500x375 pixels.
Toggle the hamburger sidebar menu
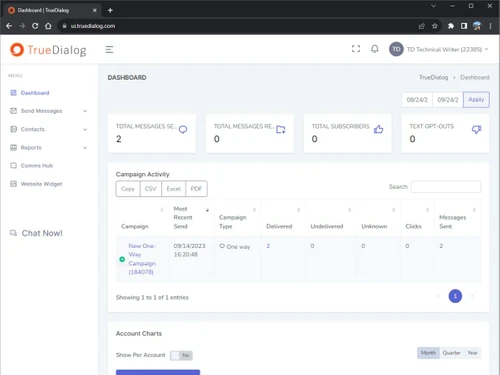coord(109,50)
